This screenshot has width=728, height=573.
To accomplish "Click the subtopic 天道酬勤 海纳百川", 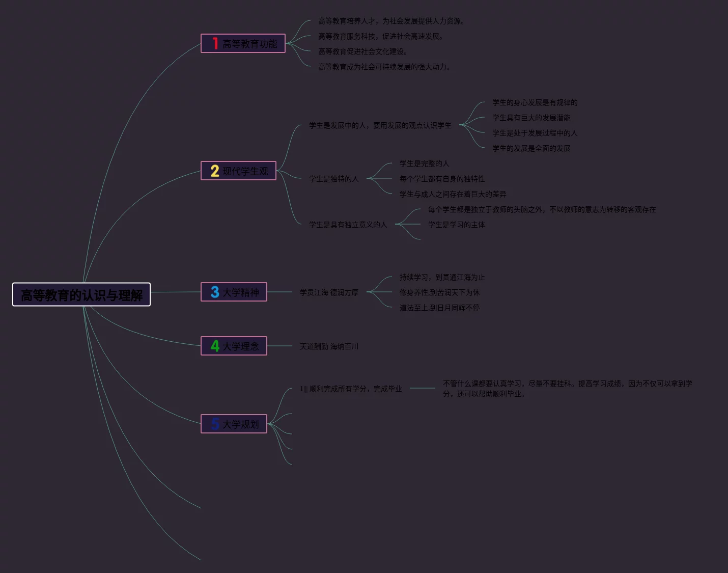I will (329, 346).
